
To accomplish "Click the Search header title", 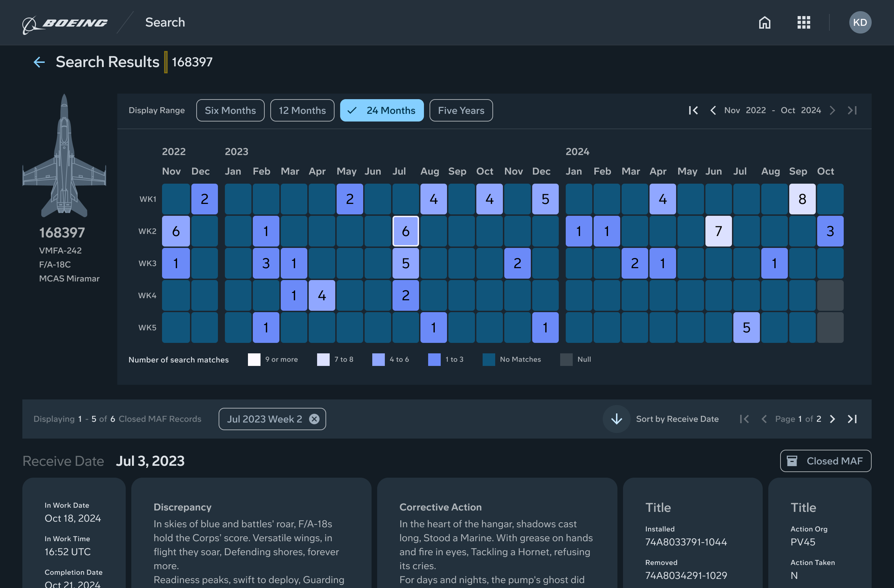I will pos(165,23).
